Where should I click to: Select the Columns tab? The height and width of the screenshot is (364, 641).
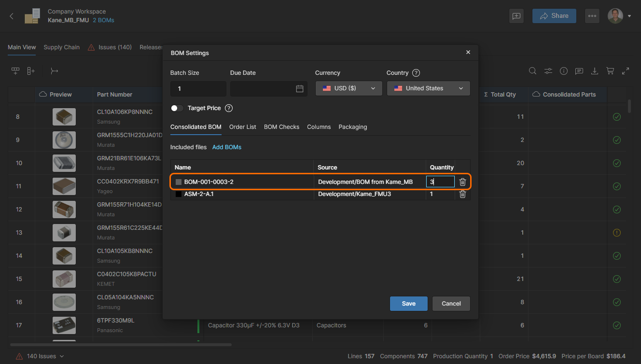[319, 127]
